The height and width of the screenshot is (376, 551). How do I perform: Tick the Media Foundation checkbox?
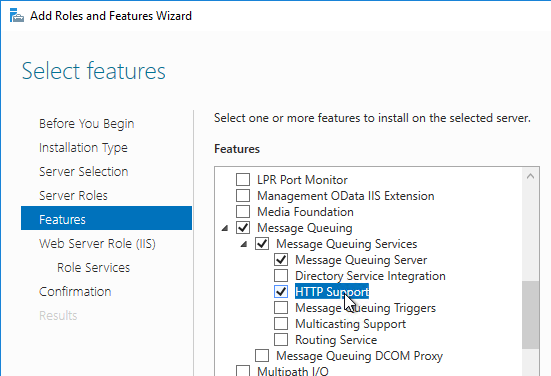coord(243,212)
